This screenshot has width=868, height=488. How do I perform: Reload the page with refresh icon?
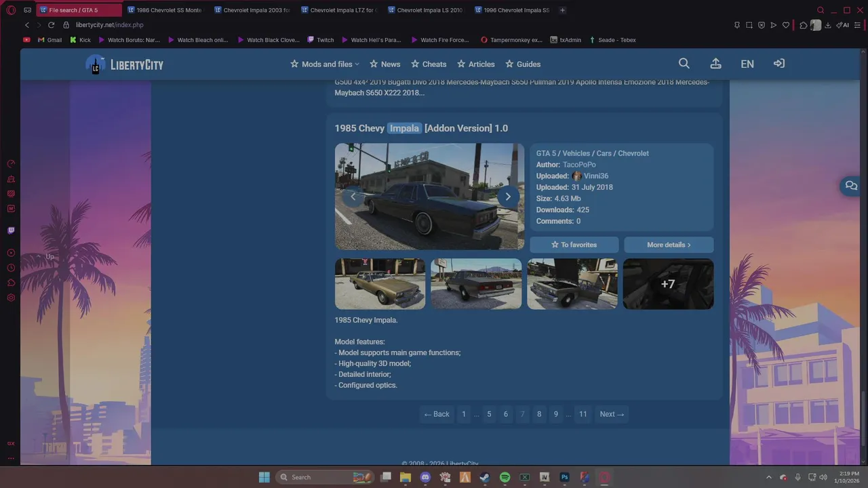tap(51, 25)
